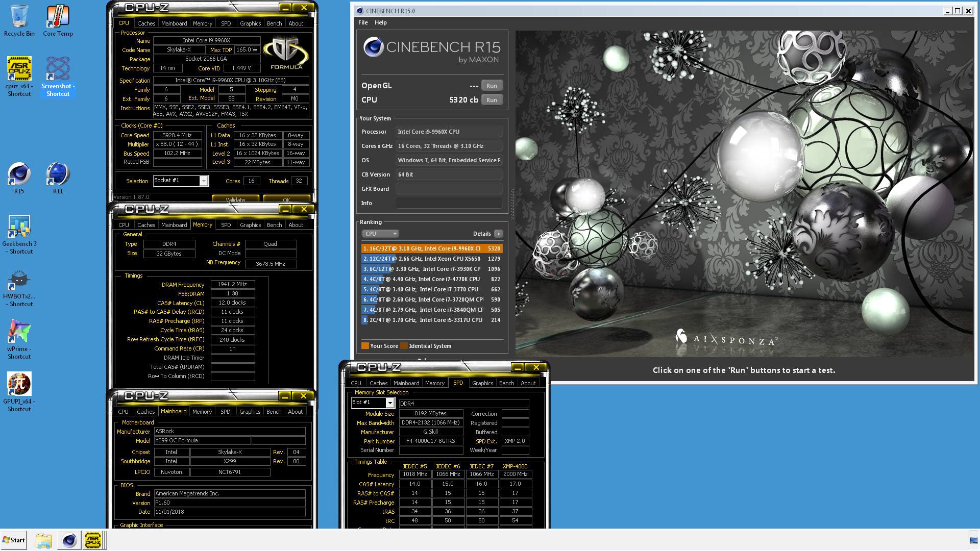Click the Part Number F4-4000C17-8GTRS field
This screenshot has width=980, height=551.
pyautogui.click(x=431, y=441)
